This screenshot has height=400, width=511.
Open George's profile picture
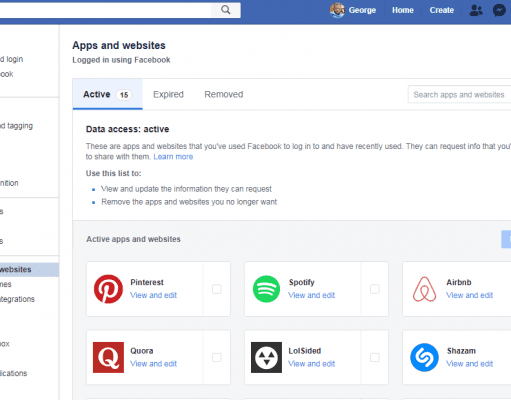[x=337, y=10]
